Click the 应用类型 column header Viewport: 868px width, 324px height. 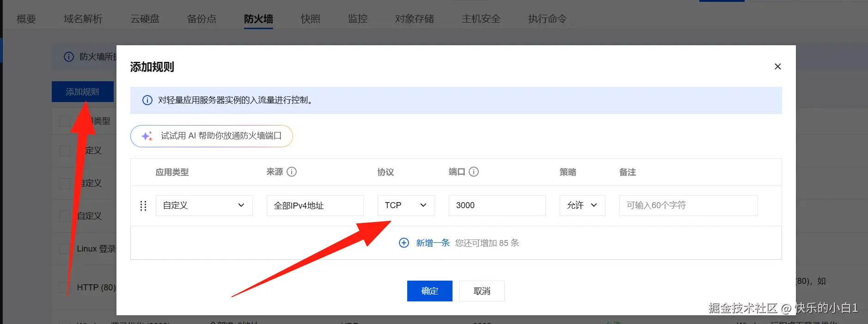coord(172,172)
